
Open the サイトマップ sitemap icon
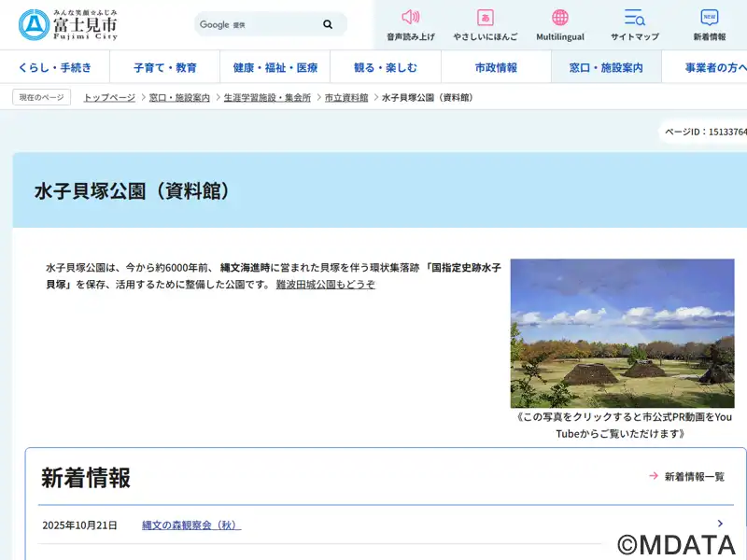coord(634,18)
